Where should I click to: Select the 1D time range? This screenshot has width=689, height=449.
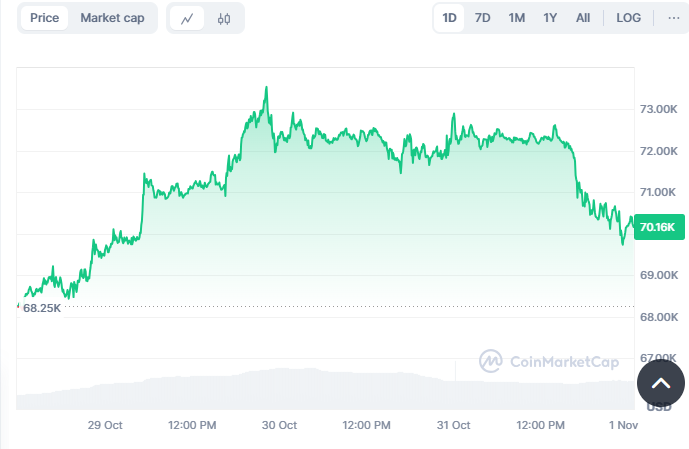[449, 18]
